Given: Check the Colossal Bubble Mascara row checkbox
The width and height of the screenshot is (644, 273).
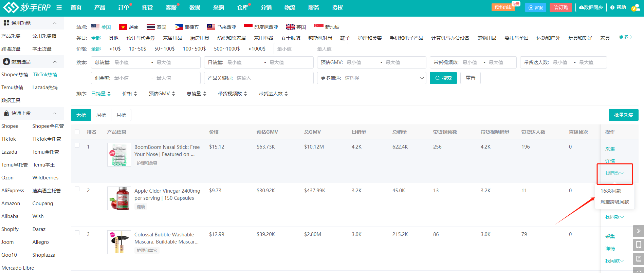Looking at the screenshot, I should 77,233.
